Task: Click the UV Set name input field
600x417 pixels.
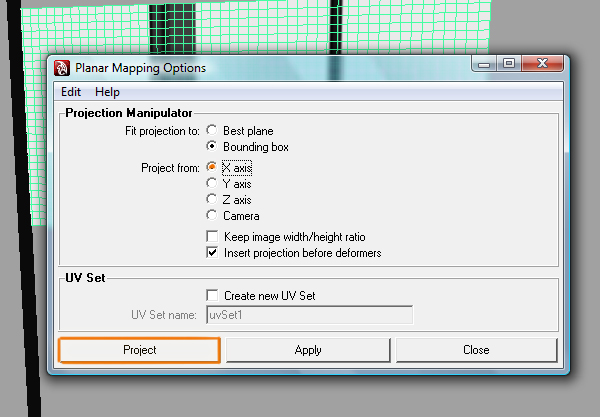Action: 310,315
